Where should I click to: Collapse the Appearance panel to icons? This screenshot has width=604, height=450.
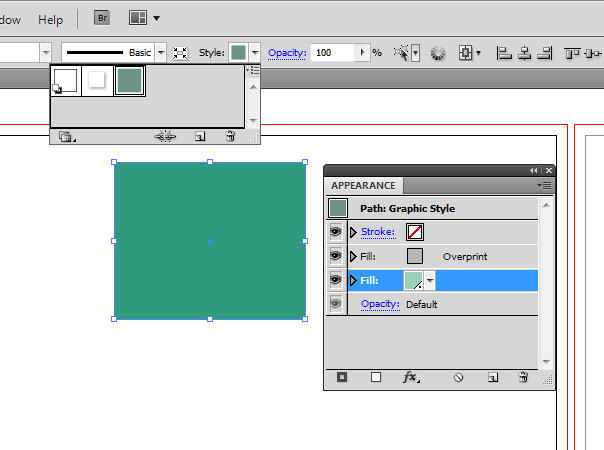(533, 170)
